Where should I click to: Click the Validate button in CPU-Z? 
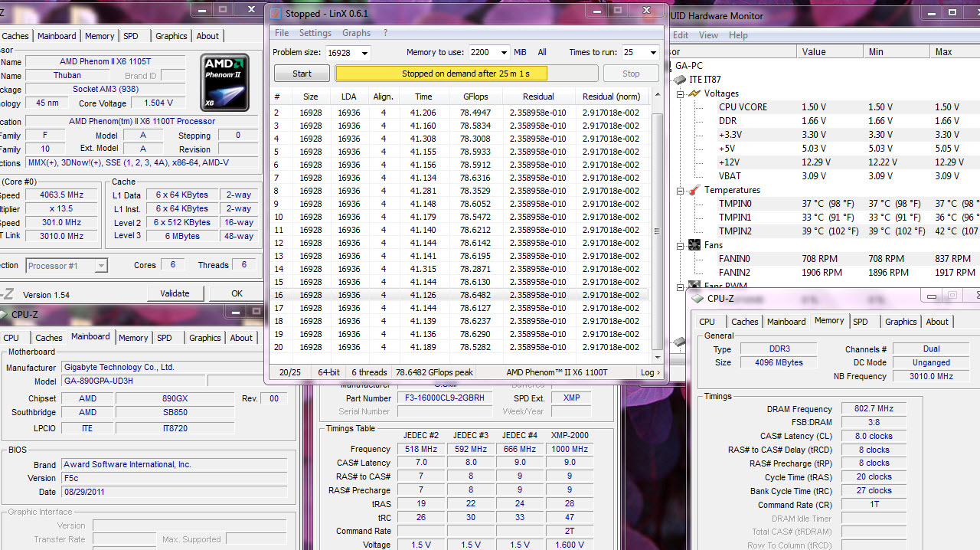pos(175,293)
